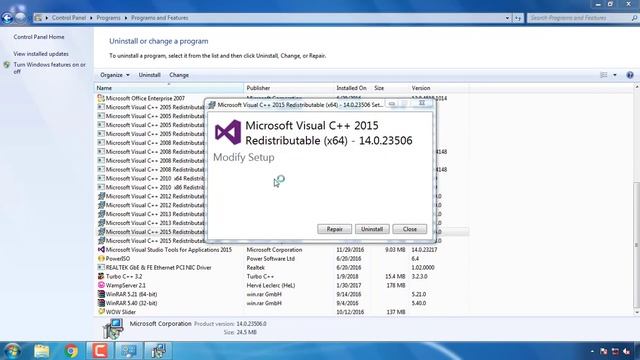Open Turn Windows features on or off
The width and height of the screenshot is (640, 360).
pyautogui.click(x=49, y=68)
